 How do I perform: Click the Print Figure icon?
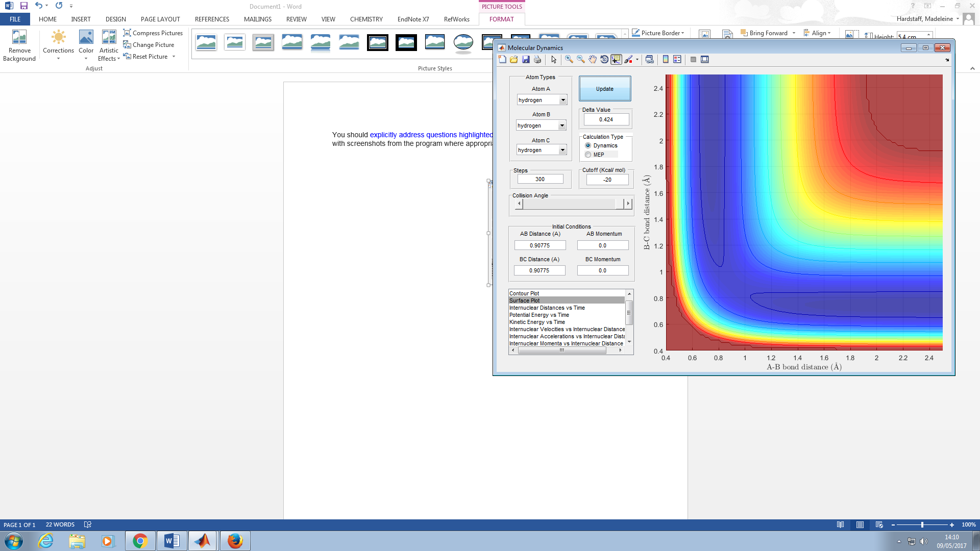[537, 60]
